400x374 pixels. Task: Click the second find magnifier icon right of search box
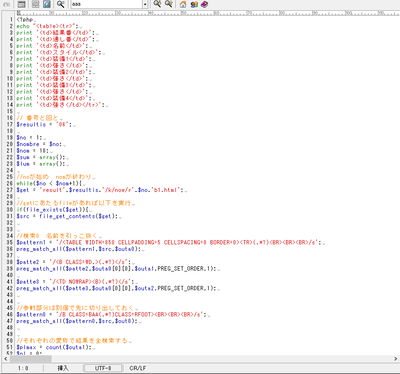(x=169, y=4)
